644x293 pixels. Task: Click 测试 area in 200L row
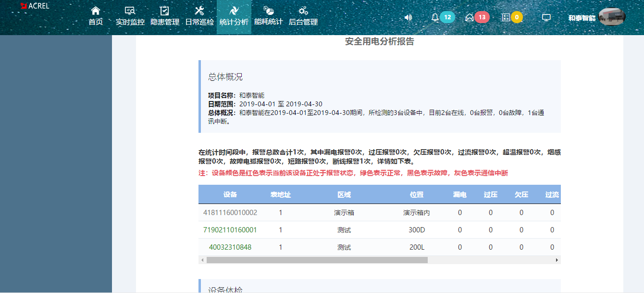coord(344,247)
